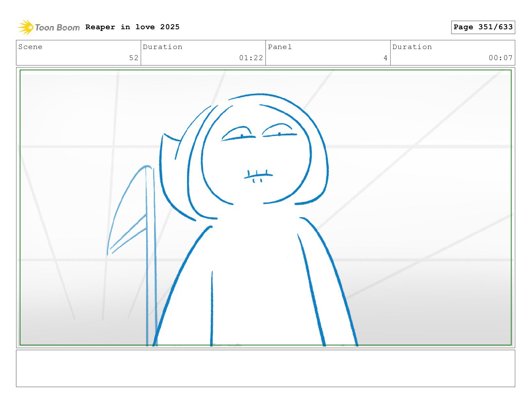Select the scene number '52'
Screen dimensions: 532x411
134,58
